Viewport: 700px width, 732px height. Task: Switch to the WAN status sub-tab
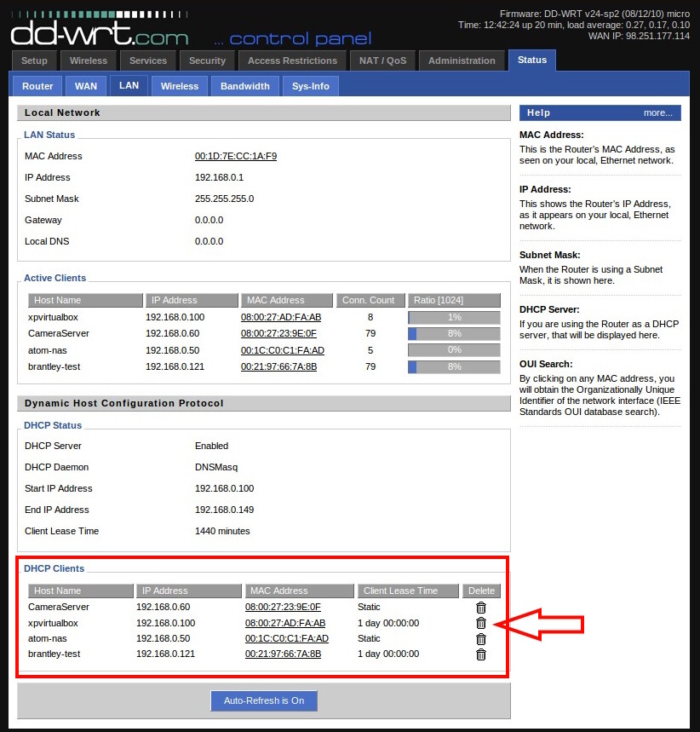tap(86, 86)
